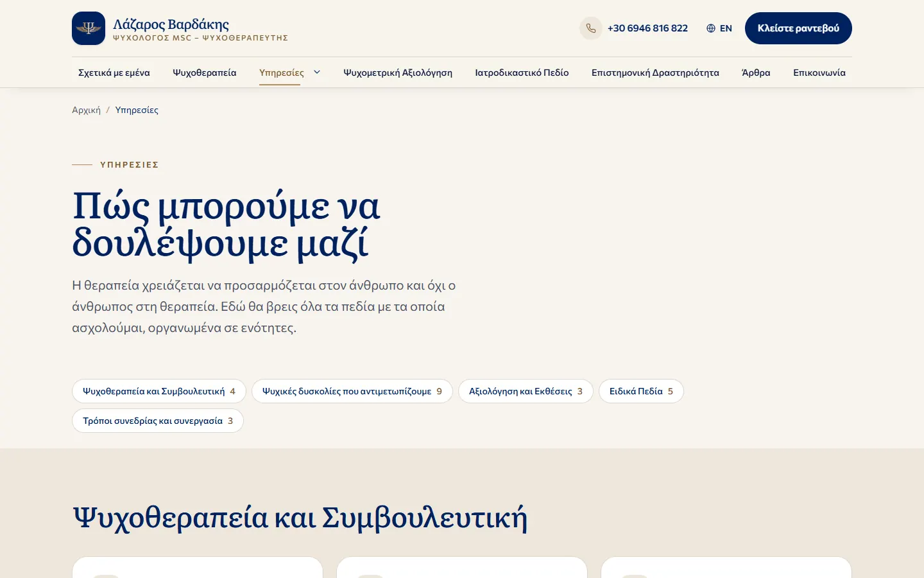Select Τρόποι συνεδρίας και συνεργασία chip
Screen dimensions: 924x578
[x=158, y=421]
